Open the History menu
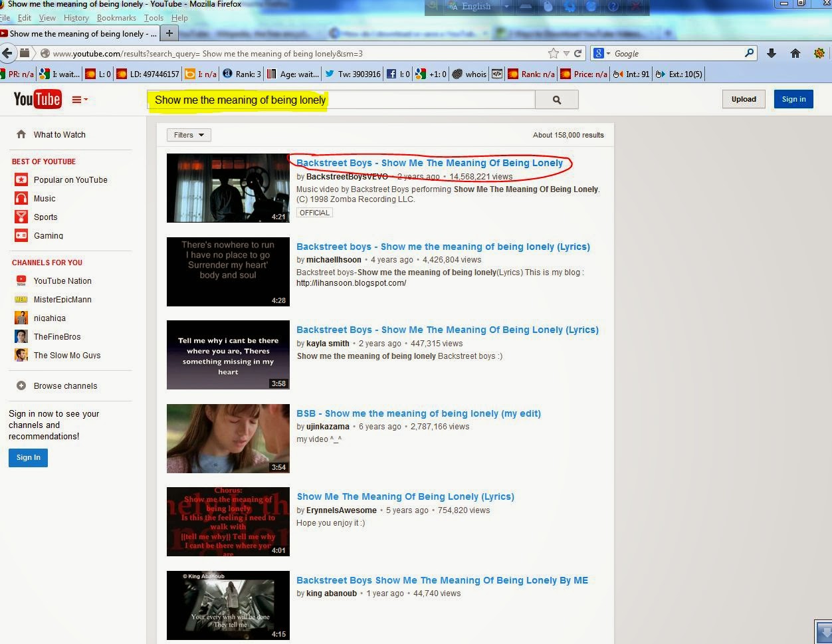 (76, 18)
